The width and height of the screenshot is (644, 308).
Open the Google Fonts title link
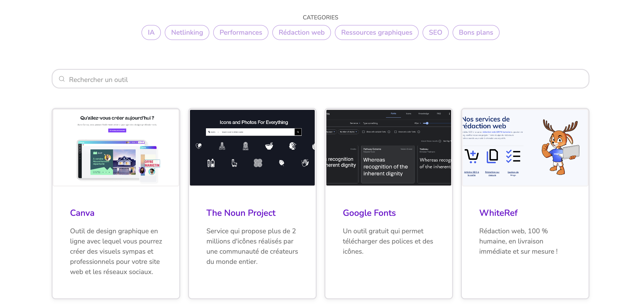(369, 213)
